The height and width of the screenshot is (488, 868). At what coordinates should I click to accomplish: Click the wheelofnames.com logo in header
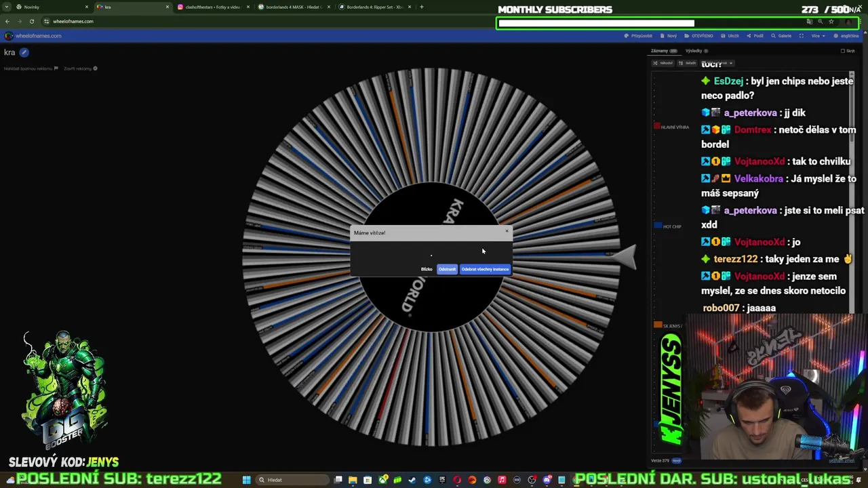(34, 36)
